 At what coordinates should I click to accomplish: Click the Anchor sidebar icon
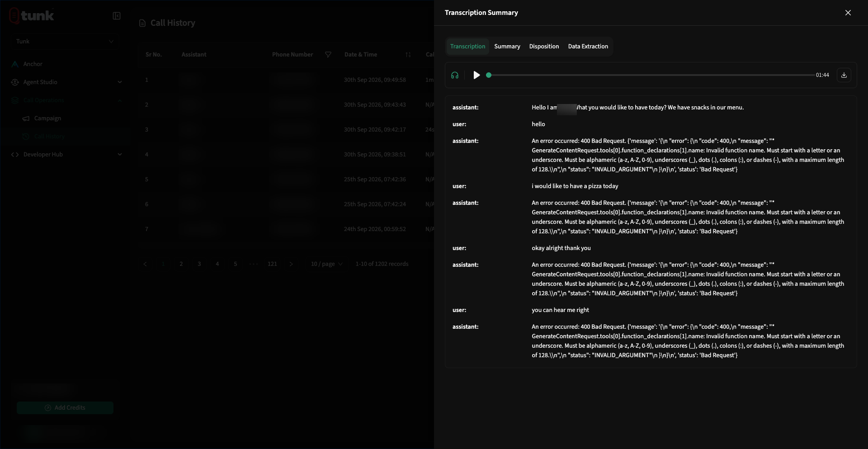click(x=15, y=64)
